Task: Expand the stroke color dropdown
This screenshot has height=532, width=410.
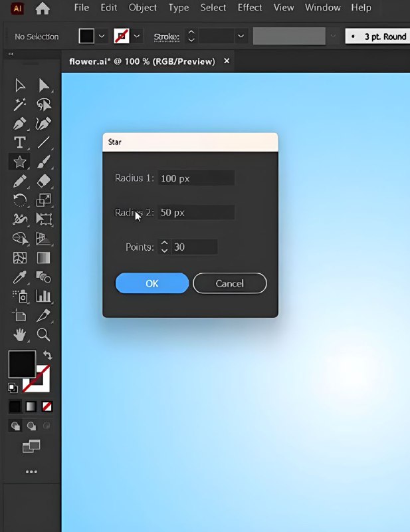Action: [138, 37]
